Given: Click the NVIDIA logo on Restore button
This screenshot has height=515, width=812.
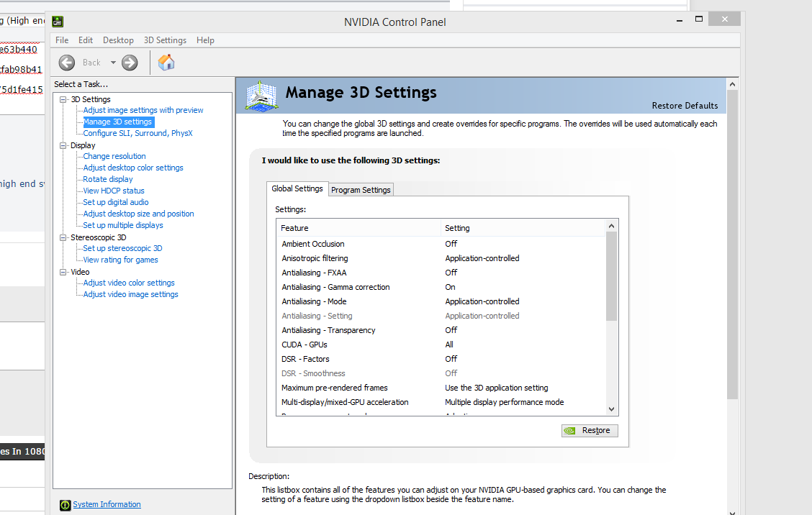Looking at the screenshot, I should click(569, 431).
